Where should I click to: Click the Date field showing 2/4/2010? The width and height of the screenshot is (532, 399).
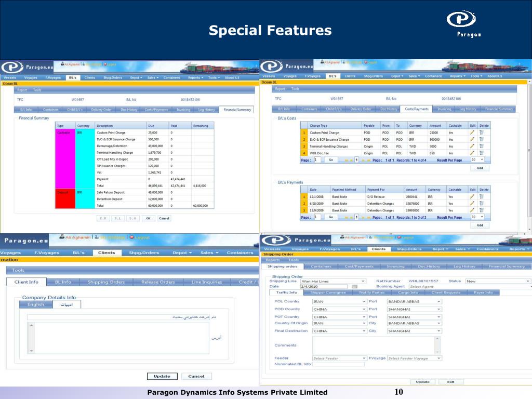[x=324, y=287]
